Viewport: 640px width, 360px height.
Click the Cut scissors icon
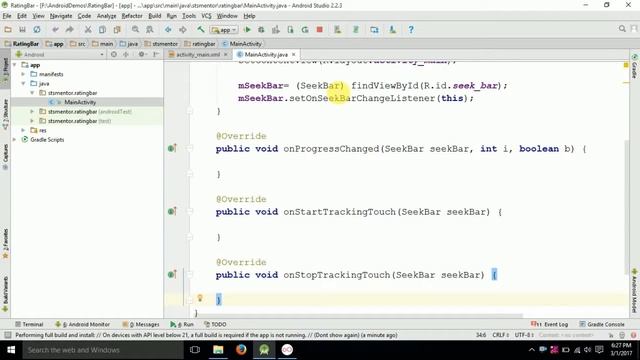[88, 29]
